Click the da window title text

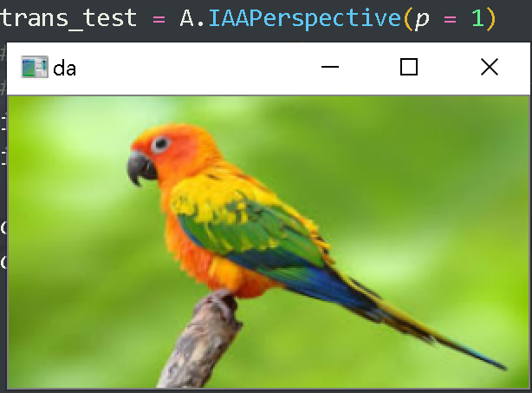64,69
